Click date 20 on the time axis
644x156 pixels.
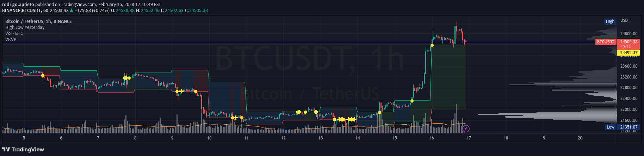[580, 138]
